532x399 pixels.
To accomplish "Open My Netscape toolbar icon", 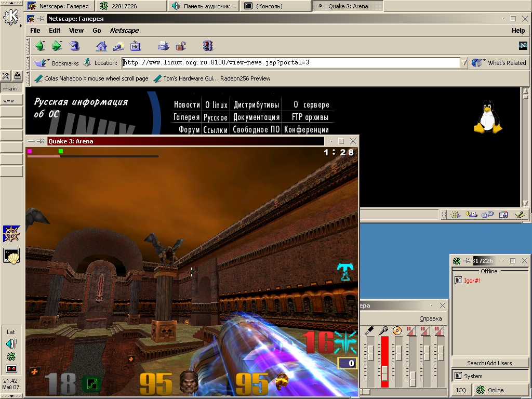I will tap(136, 46).
